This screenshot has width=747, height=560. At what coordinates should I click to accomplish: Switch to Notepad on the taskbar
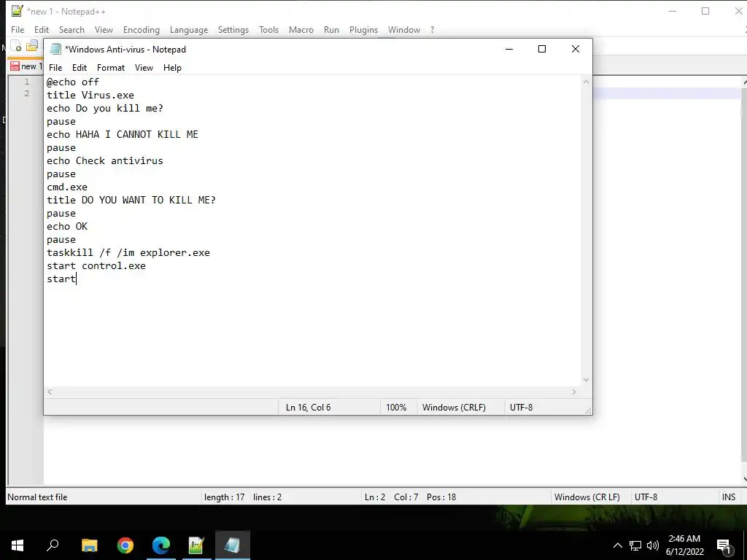(232, 545)
